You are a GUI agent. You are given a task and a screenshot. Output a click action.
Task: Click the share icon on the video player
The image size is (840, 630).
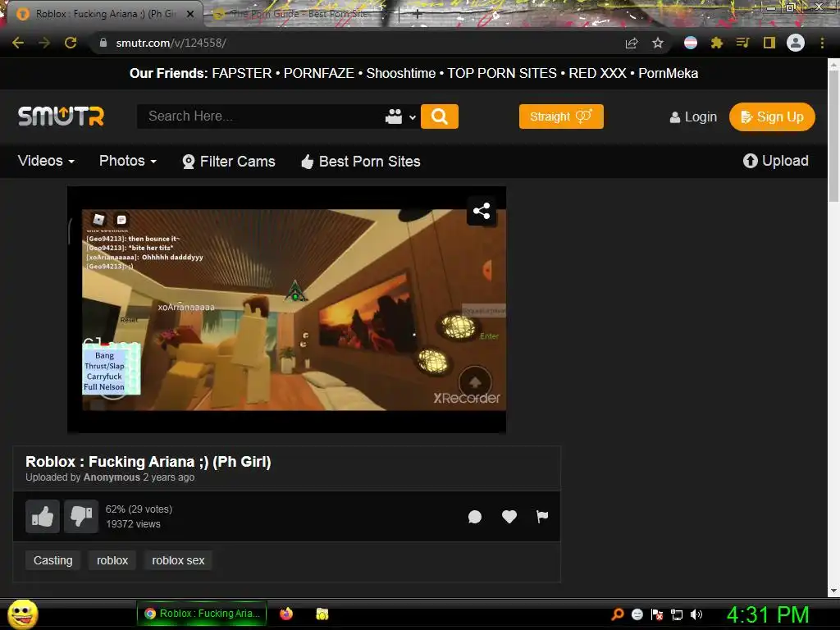(x=481, y=211)
